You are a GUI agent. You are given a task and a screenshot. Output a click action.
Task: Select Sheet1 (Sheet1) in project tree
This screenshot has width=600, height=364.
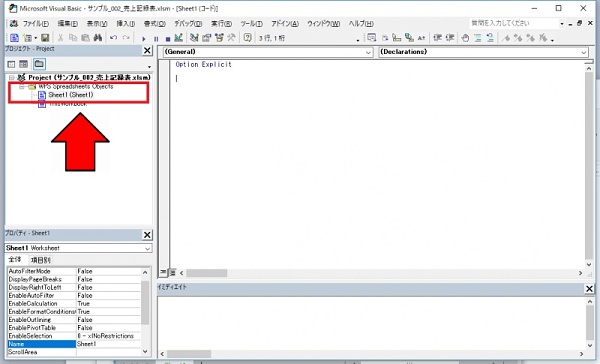70,95
